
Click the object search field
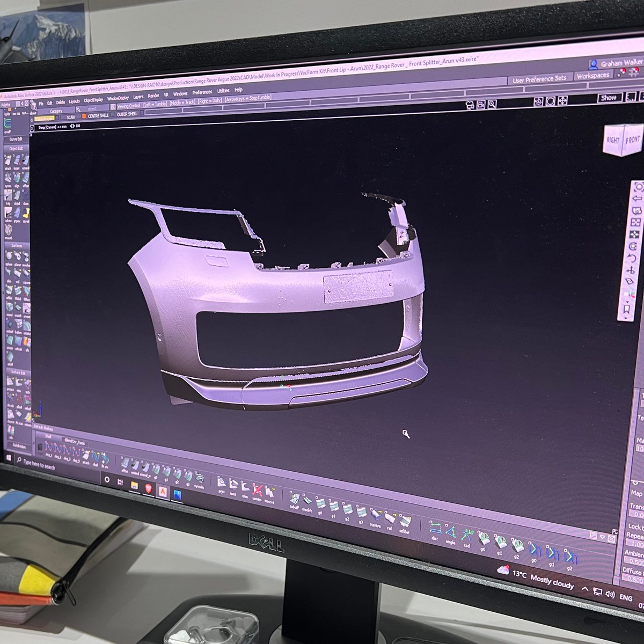click(92, 109)
